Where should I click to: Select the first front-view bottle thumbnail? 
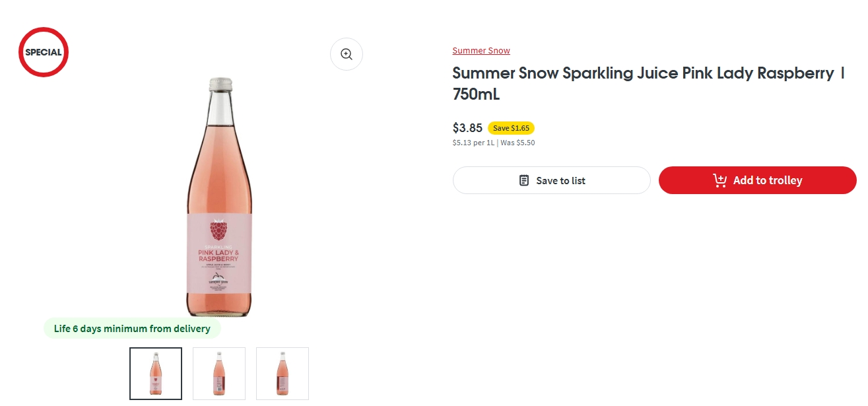pos(156,373)
